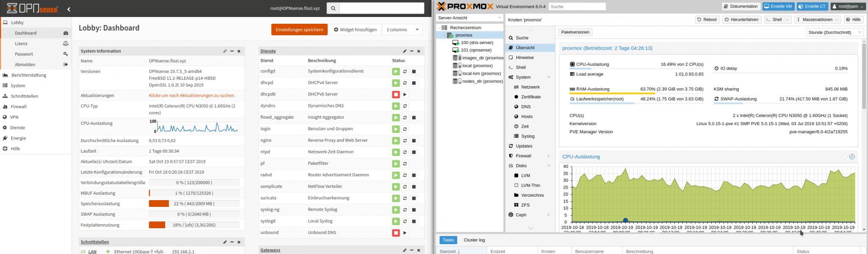Collapse the Disks section in the Proxmox menu
Image resolution: width=868 pixels, height=254 pixels.
[x=549, y=166]
